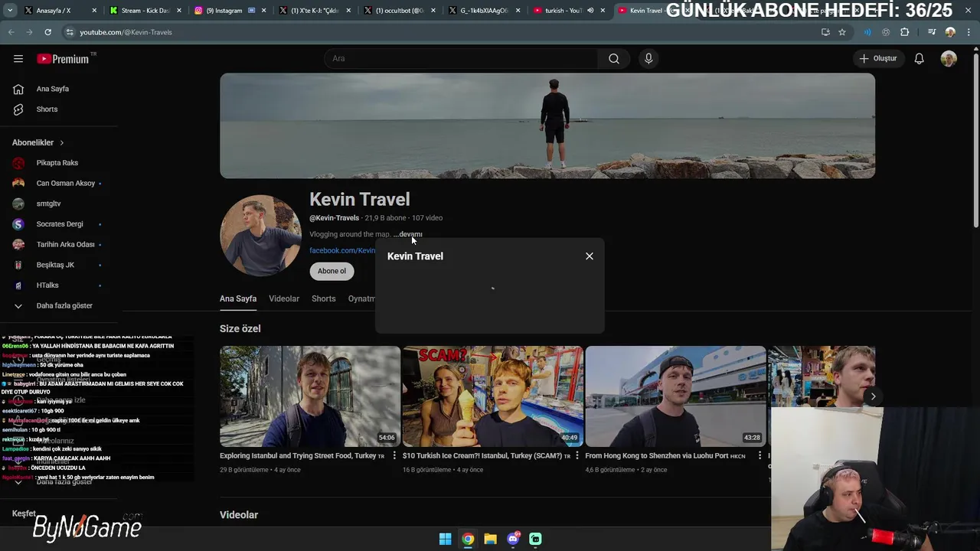Click the Kevin Travel channel avatar
980x551 pixels.
(260, 236)
